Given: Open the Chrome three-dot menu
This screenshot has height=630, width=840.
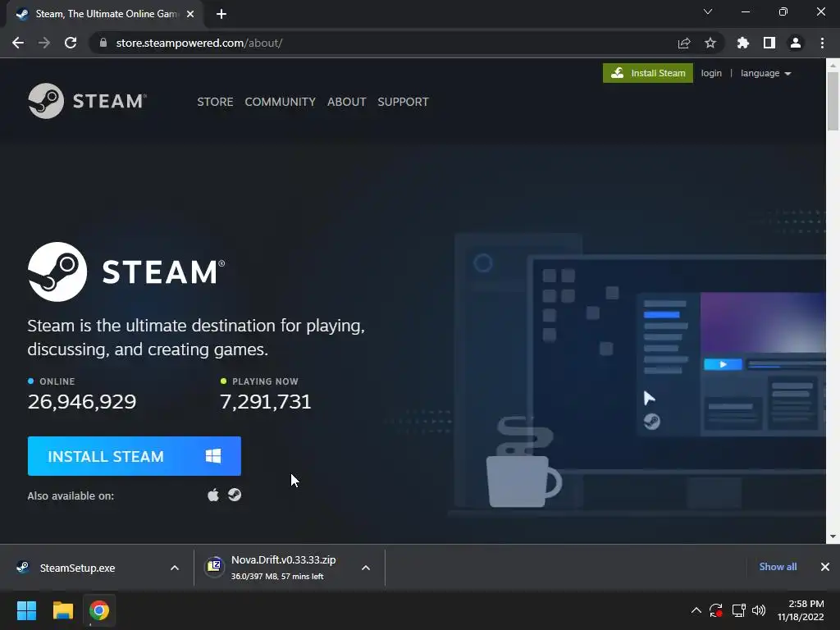Looking at the screenshot, I should [x=822, y=43].
